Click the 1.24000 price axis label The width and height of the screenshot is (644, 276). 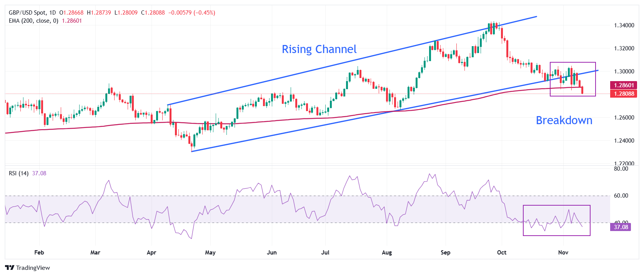624,141
